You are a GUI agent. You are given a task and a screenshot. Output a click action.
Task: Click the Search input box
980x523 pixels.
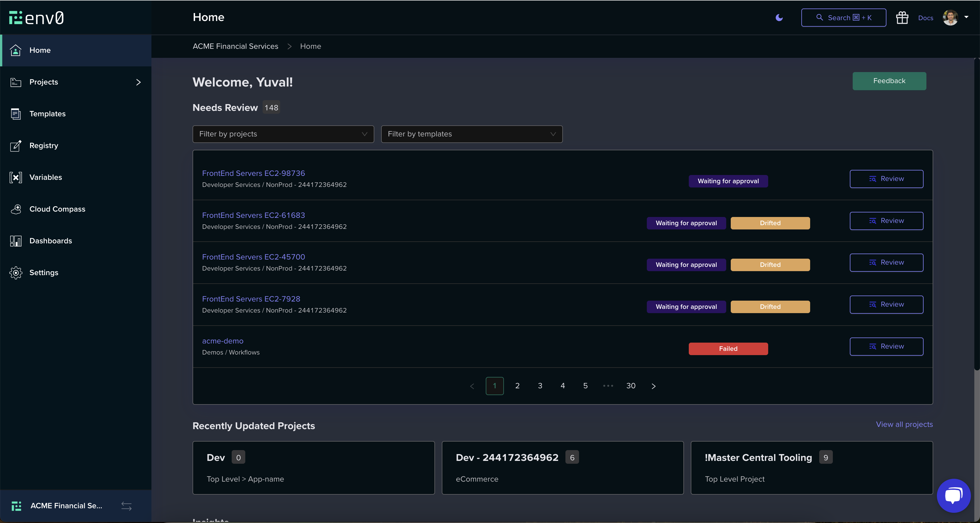843,18
